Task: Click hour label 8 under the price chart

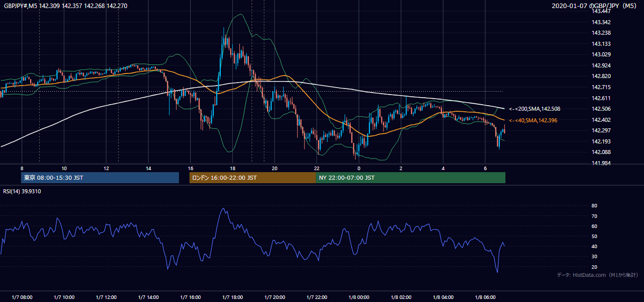Action: coord(22,168)
